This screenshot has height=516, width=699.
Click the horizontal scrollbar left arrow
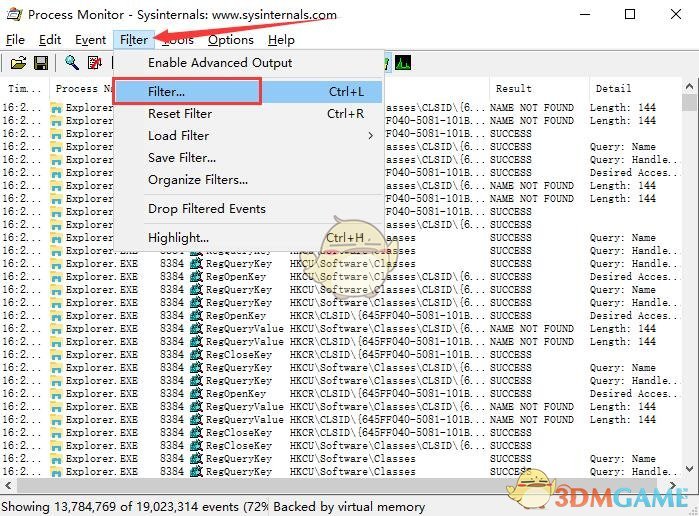coord(8,485)
